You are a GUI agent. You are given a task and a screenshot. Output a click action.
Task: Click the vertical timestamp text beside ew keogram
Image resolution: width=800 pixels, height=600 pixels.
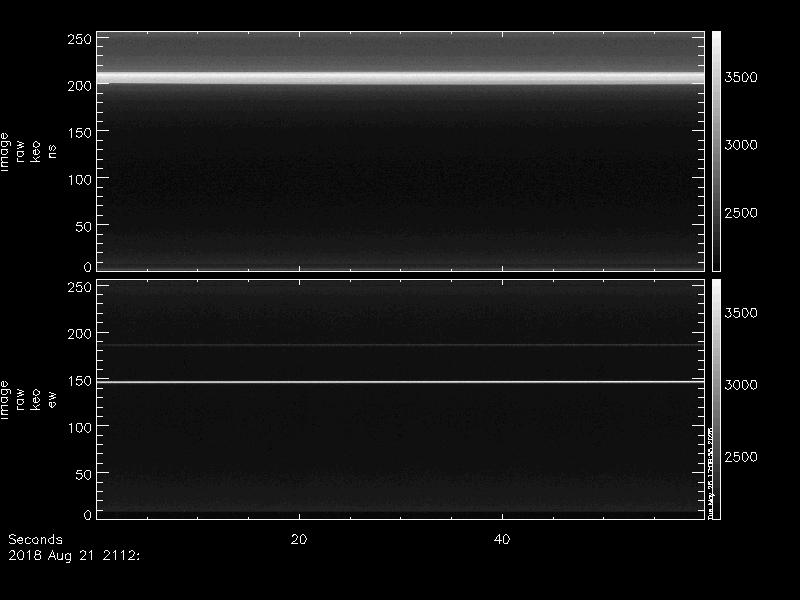pos(710,472)
